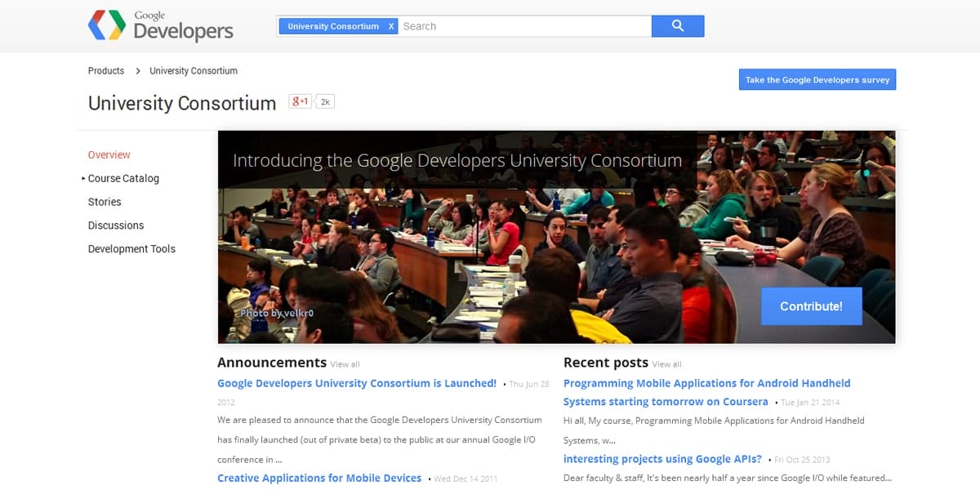Open University Consortium breadcrumb link

[194, 71]
